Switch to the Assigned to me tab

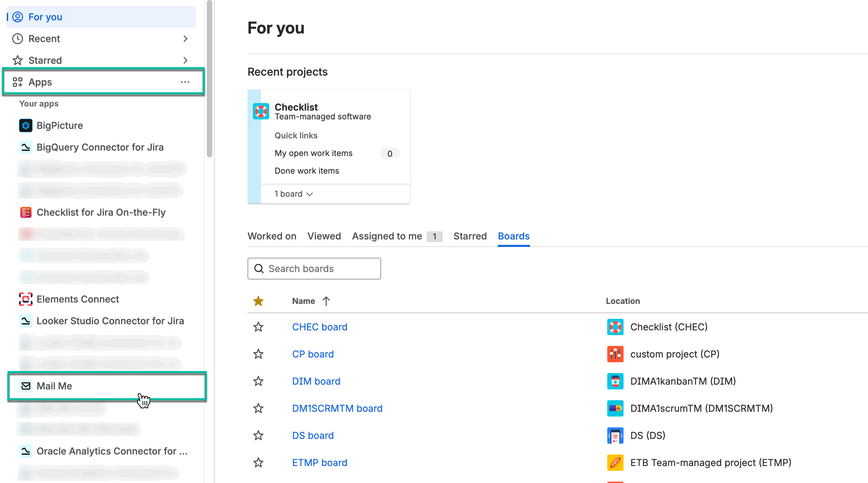pos(387,236)
